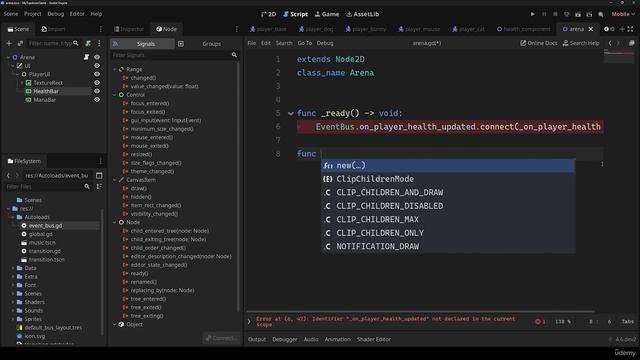Open the AssetLib workspace
The width and height of the screenshot is (640, 360).
coord(362,14)
